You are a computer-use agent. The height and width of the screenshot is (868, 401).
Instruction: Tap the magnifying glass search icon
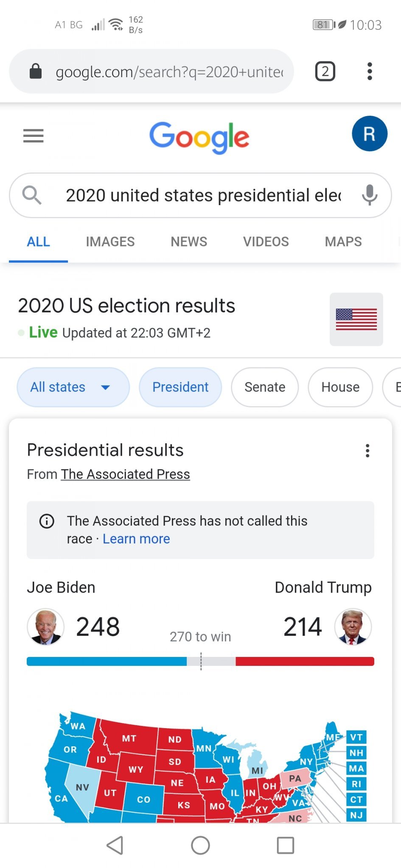32,195
